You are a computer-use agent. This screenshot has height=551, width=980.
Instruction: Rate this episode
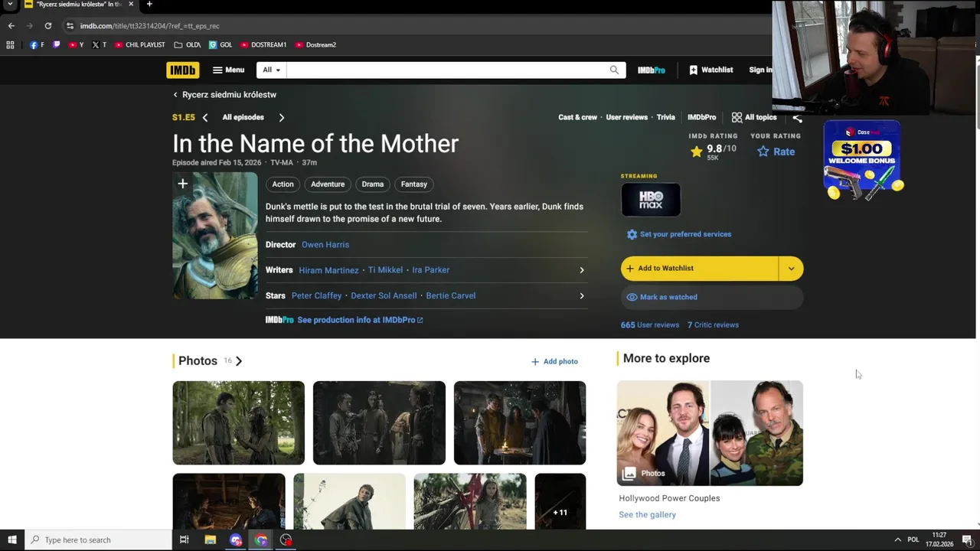click(776, 152)
